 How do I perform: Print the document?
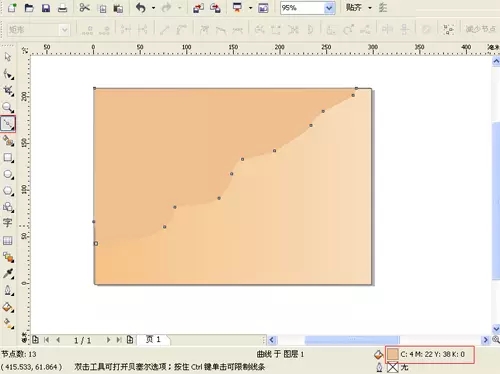click(x=62, y=8)
